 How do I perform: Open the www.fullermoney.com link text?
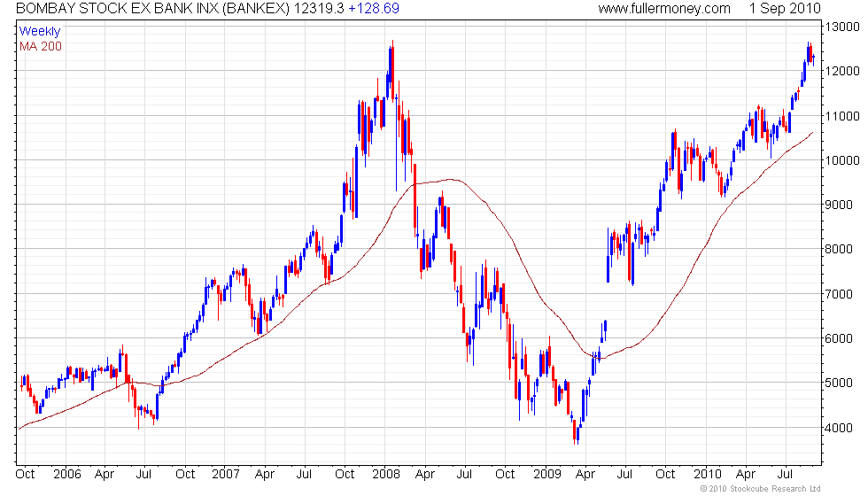click(664, 8)
